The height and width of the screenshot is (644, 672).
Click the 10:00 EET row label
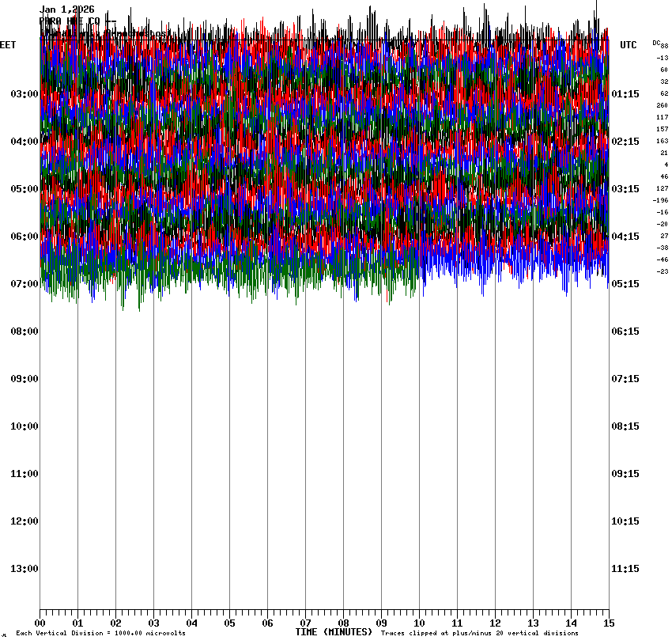click(25, 426)
